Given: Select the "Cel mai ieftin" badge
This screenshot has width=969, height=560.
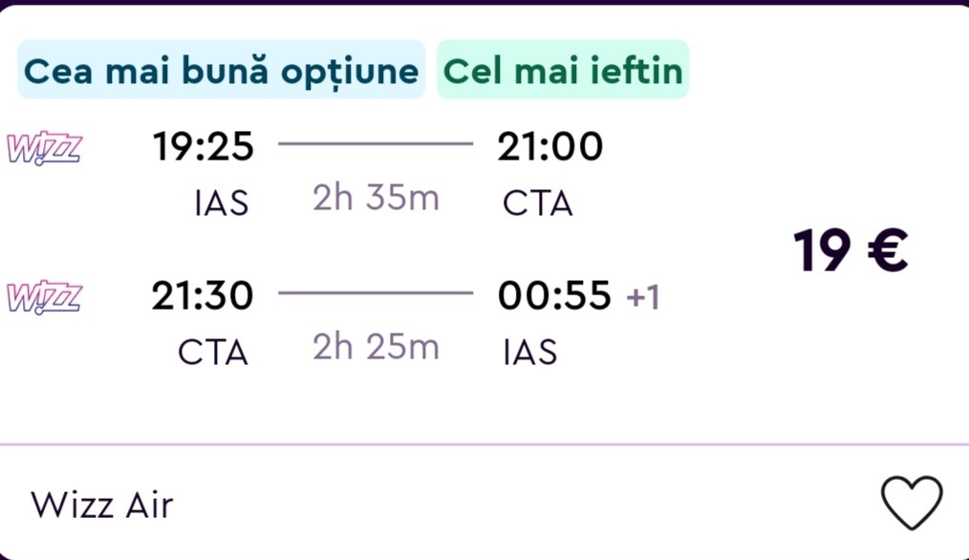Looking at the screenshot, I should [x=563, y=71].
